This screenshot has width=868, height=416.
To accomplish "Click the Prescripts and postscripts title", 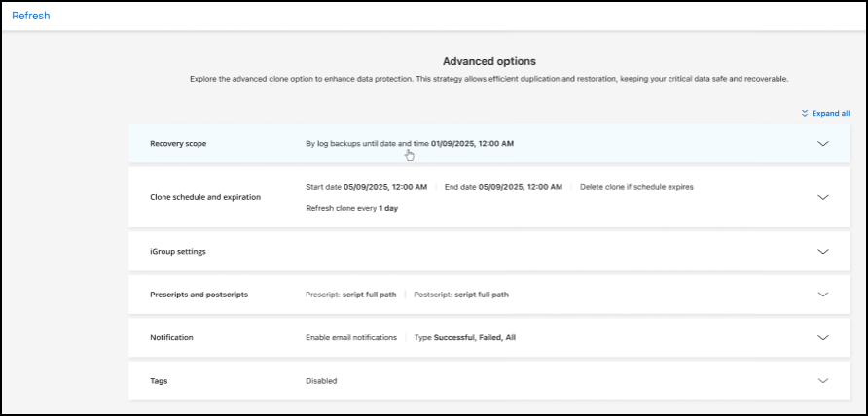I will pos(199,295).
